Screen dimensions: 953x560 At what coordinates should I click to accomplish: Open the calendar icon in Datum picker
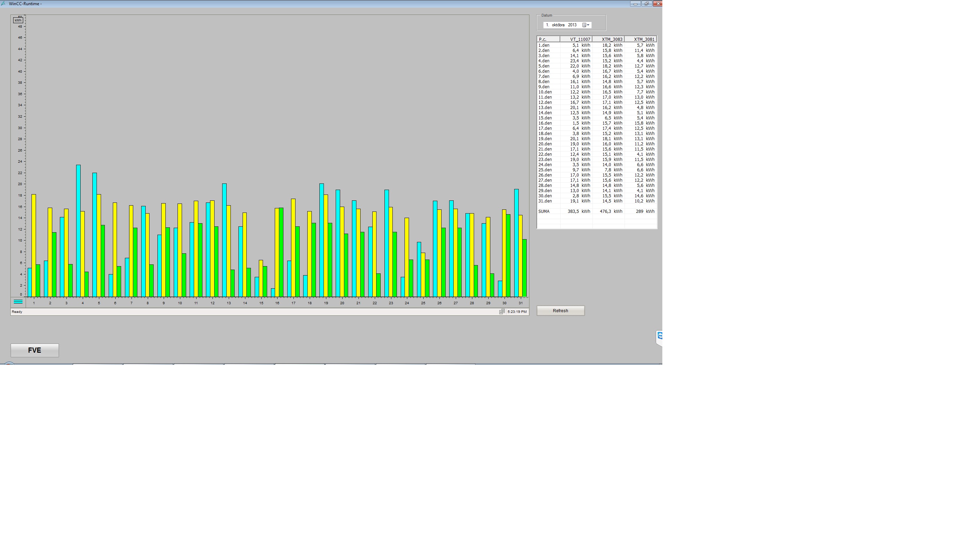(x=584, y=25)
